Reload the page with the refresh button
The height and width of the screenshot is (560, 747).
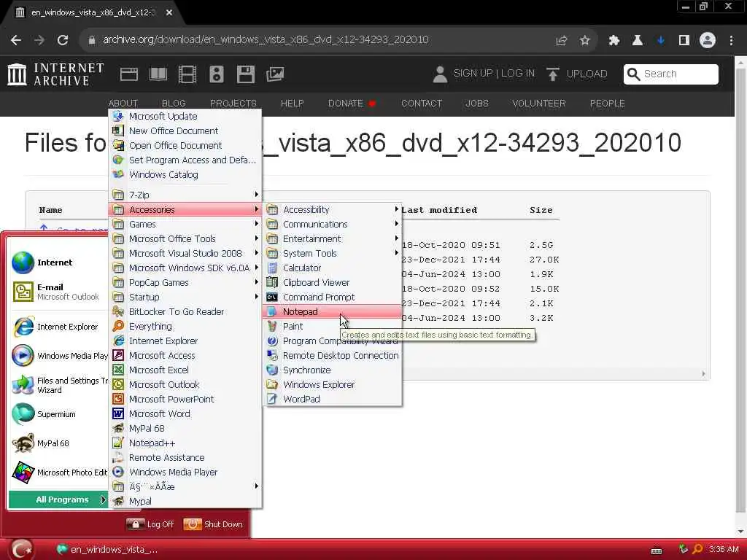pyautogui.click(x=63, y=41)
